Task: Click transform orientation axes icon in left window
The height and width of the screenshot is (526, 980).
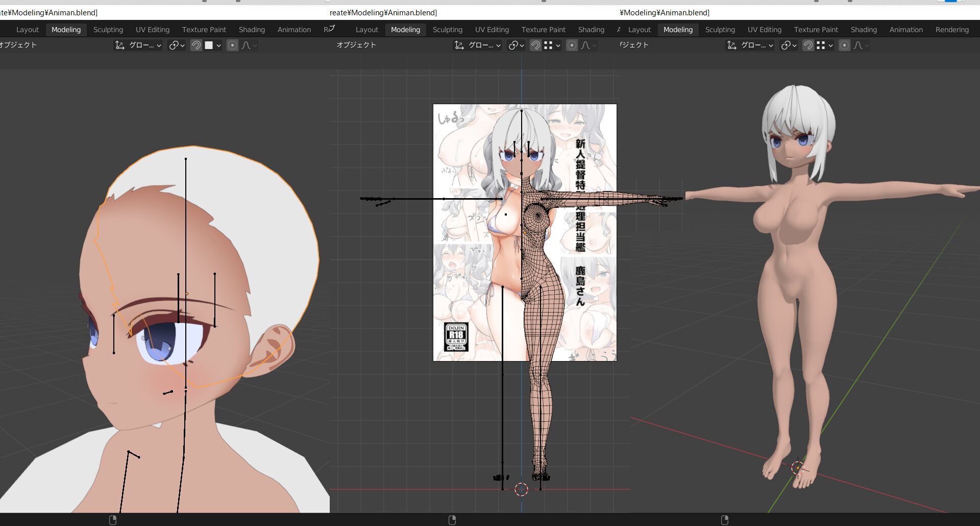Action: click(120, 45)
